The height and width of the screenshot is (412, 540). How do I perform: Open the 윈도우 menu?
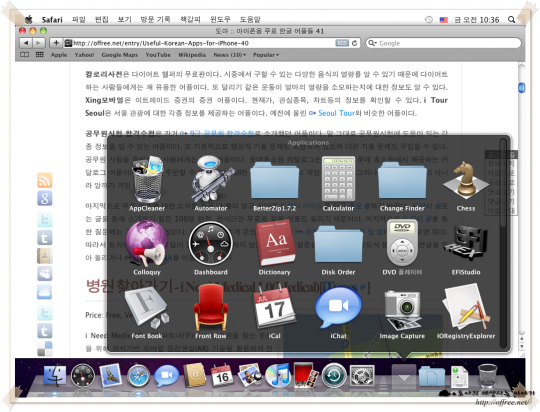[220, 19]
